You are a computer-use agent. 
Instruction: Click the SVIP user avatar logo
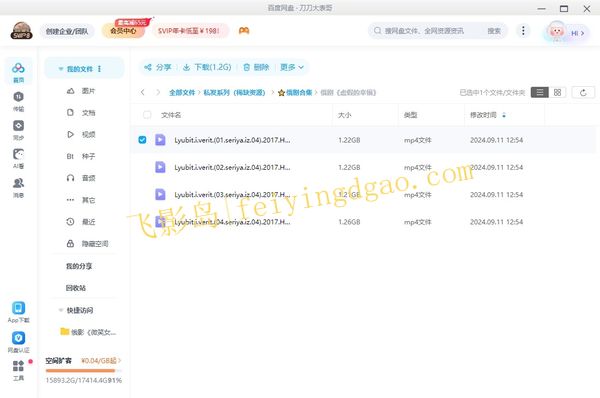tap(21, 31)
